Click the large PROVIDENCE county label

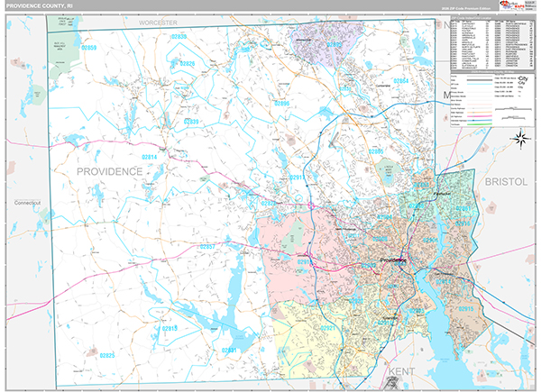(x=109, y=170)
